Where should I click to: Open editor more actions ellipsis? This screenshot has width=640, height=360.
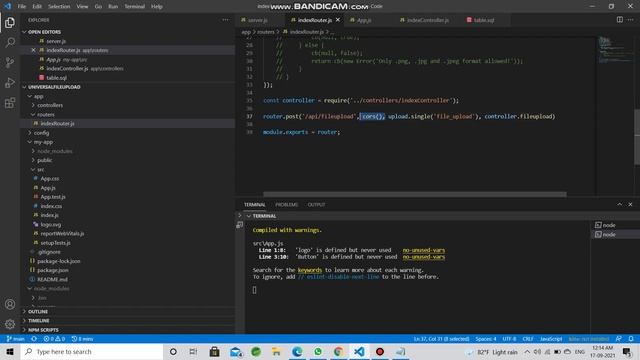click(631, 20)
